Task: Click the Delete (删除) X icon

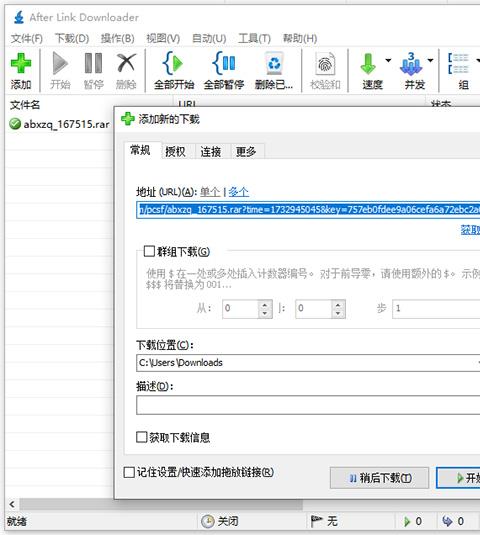Action: coord(126,63)
